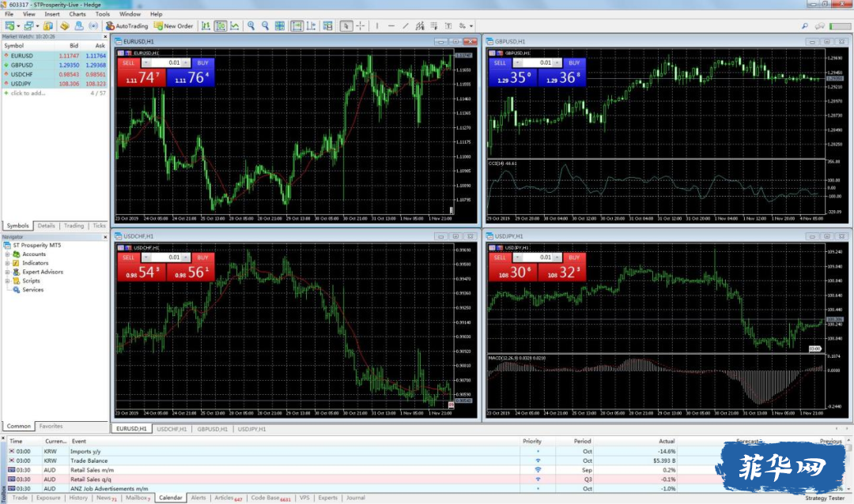Open the shapes tool dropdown arrow
Screen dimensions: 854x504
(471, 25)
